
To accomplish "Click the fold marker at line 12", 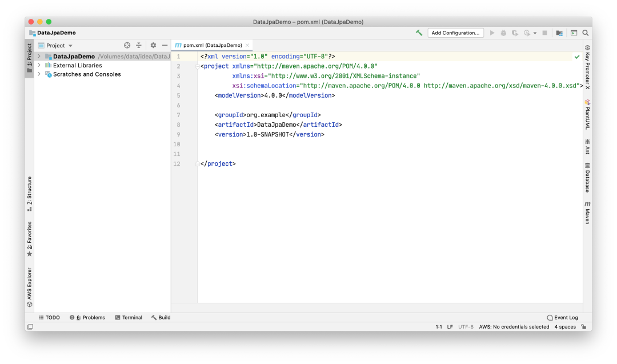I will (198, 163).
